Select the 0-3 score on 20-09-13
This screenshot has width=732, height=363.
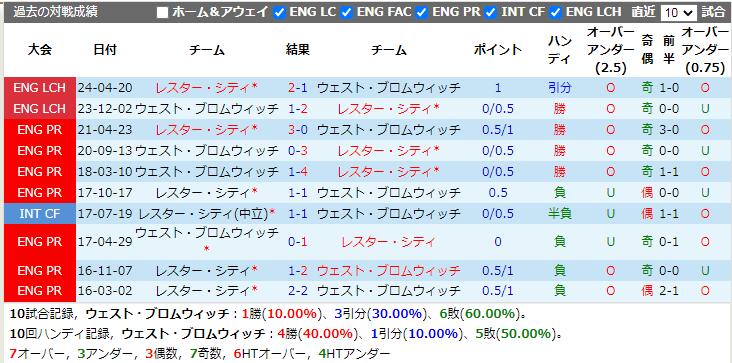(297, 151)
